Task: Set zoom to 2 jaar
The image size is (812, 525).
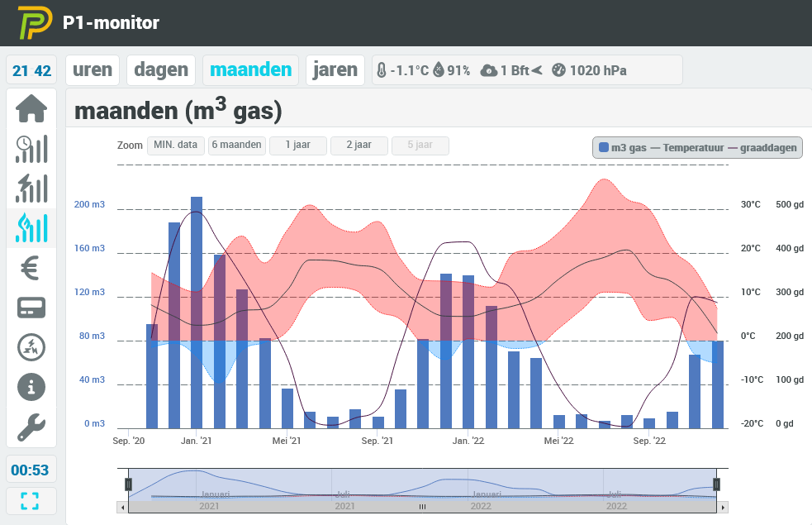Action: click(x=359, y=146)
